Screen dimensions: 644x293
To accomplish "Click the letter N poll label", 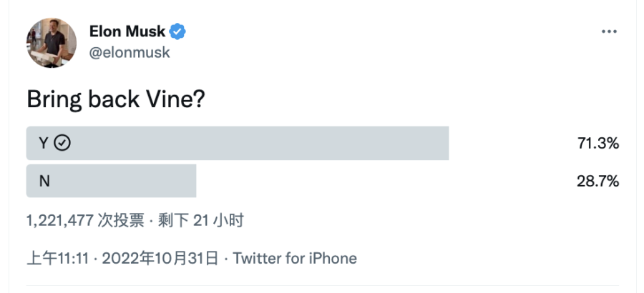I will (44, 182).
